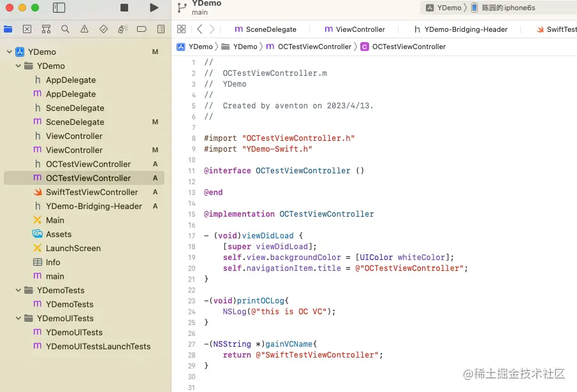Open the Debug navigator

[122, 29]
